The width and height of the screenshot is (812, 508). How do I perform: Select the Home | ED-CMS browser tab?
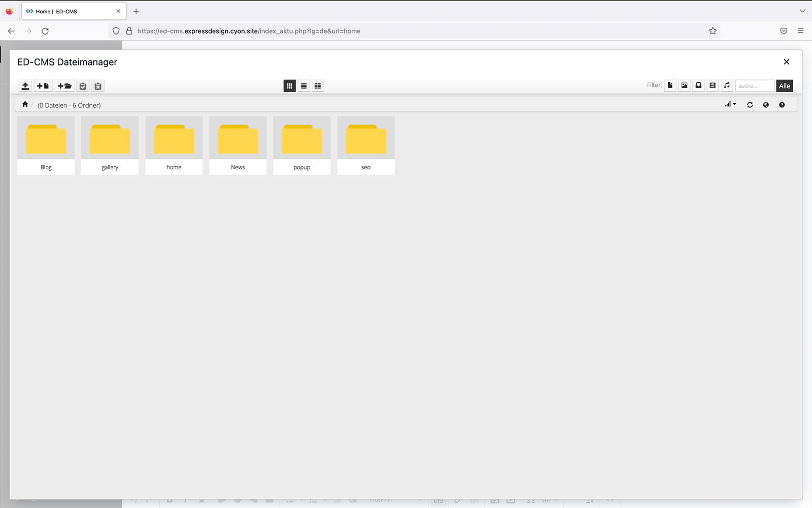click(71, 11)
